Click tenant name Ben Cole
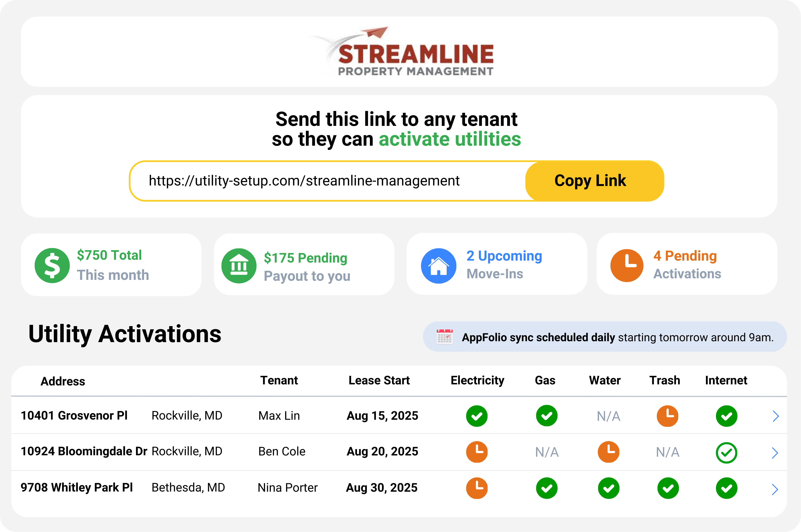The width and height of the screenshot is (801, 532). pos(282,452)
